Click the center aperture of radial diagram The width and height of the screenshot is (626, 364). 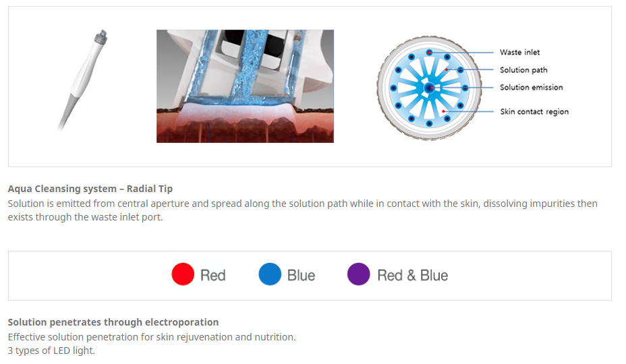click(x=429, y=88)
